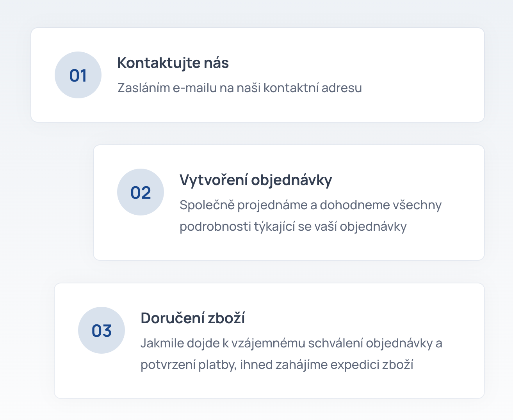Click the word "Zasláním" in first card
The height and width of the screenshot is (420, 513).
[x=143, y=88]
